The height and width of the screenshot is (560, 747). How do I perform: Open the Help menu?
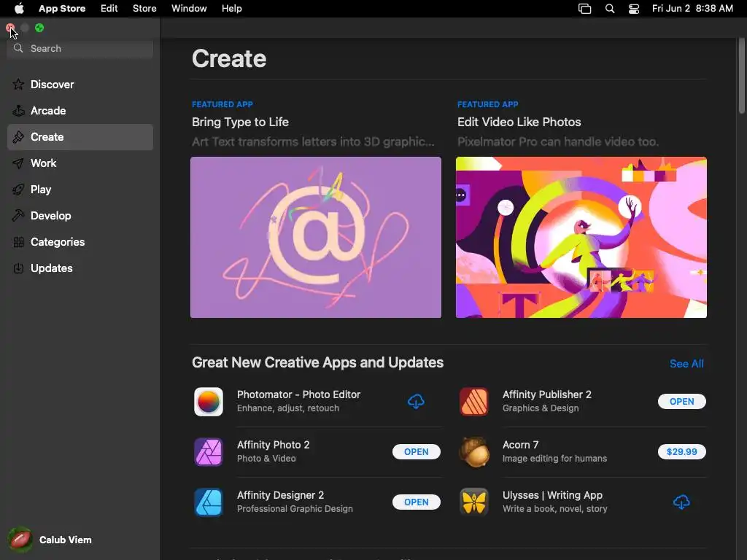click(x=231, y=9)
